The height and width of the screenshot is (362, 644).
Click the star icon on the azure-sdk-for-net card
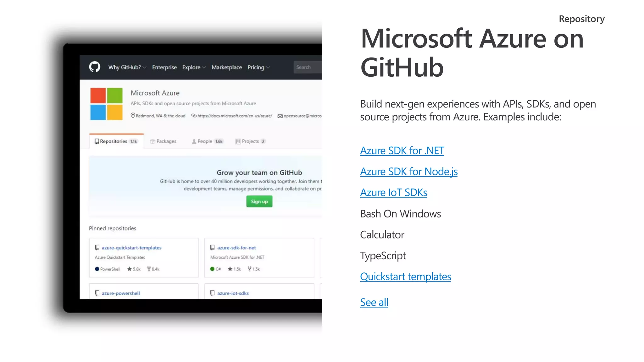click(230, 269)
